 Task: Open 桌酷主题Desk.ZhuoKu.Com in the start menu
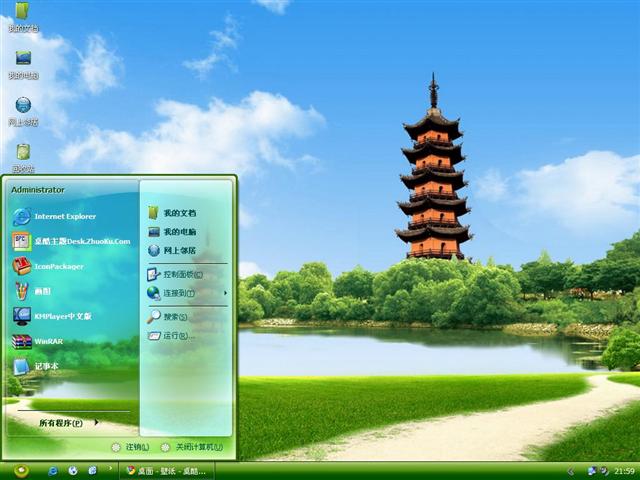71,241
